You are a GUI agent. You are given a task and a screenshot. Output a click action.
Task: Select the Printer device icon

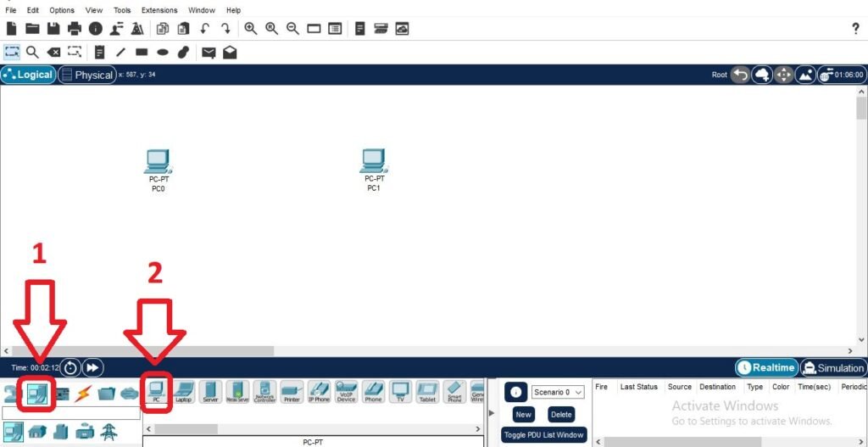click(x=292, y=391)
